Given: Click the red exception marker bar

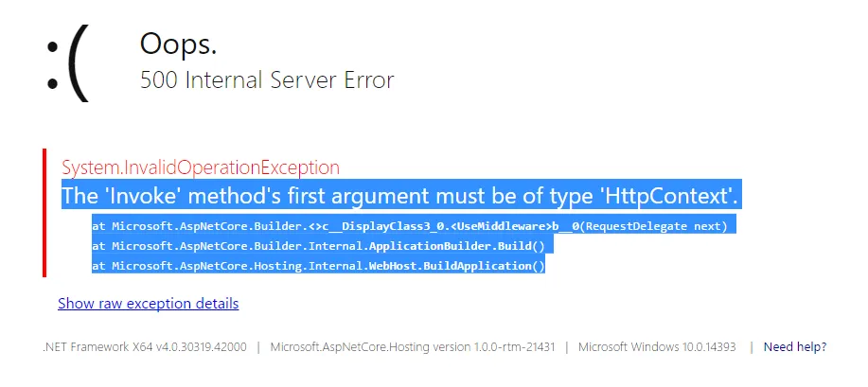Looking at the screenshot, I should [x=44, y=213].
